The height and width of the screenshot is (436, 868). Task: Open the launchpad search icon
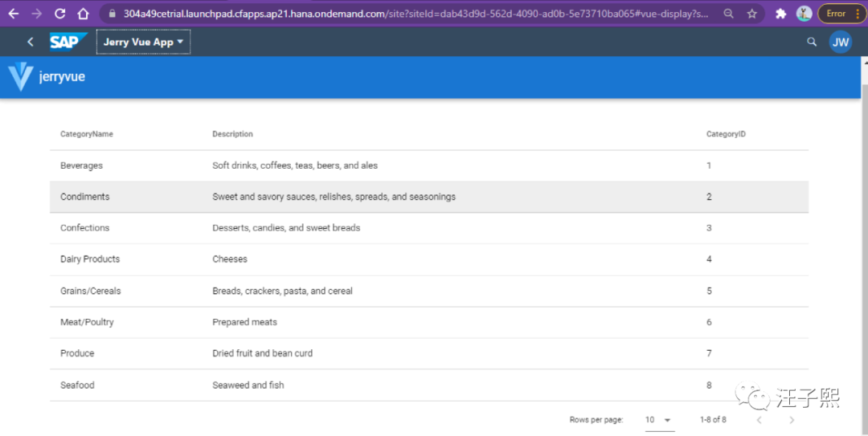[812, 42]
